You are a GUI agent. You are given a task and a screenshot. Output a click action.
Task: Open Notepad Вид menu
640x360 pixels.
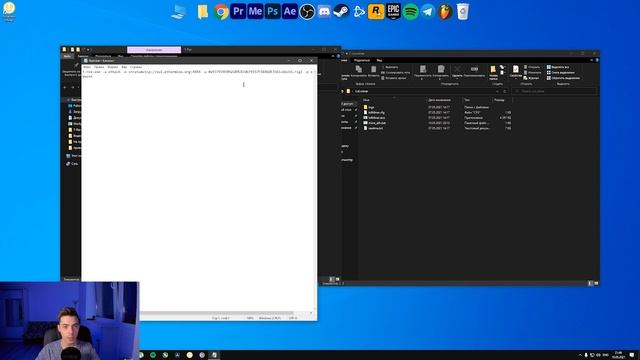pyautogui.click(x=124, y=67)
